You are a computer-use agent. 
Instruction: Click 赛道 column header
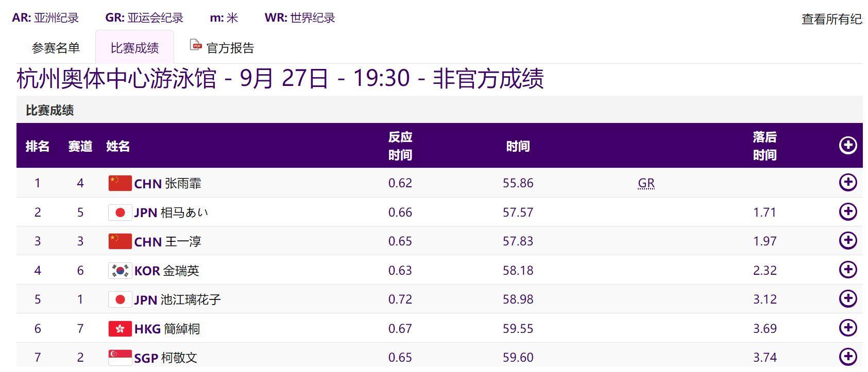[x=80, y=146]
